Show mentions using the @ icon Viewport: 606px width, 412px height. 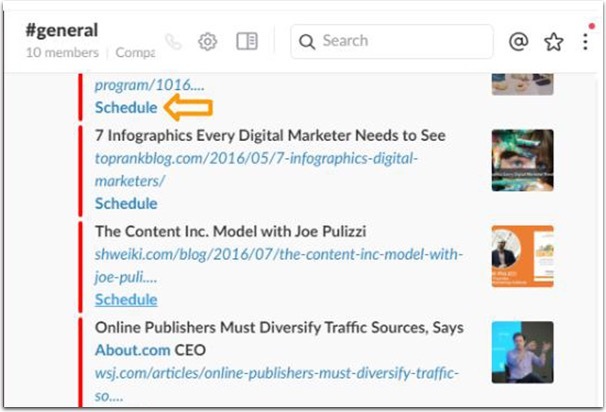pyautogui.click(x=518, y=42)
